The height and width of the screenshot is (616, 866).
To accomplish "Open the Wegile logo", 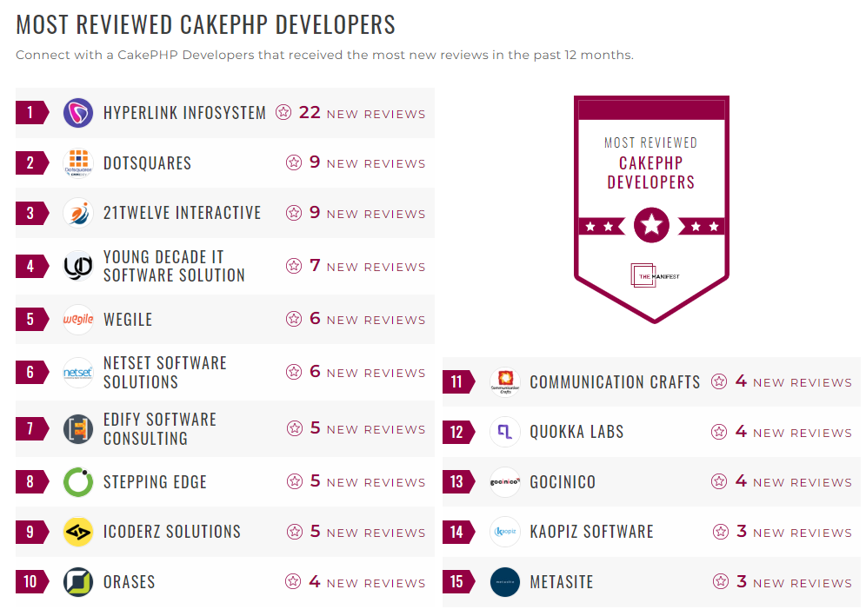I will click(x=77, y=319).
